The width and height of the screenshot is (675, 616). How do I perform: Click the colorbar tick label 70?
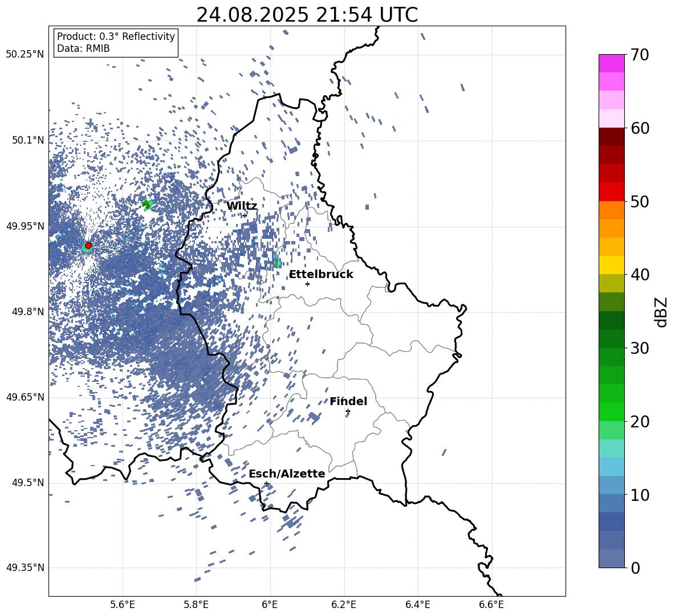(x=640, y=55)
